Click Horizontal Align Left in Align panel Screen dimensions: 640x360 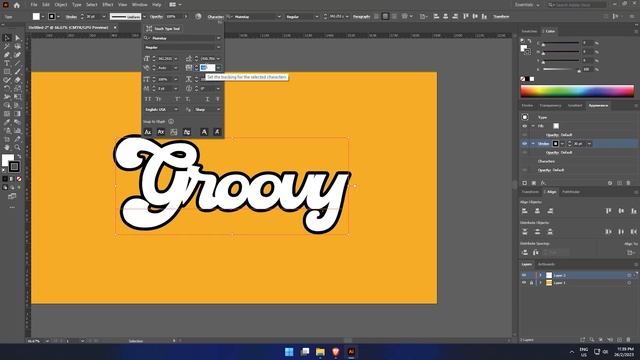coord(525,211)
